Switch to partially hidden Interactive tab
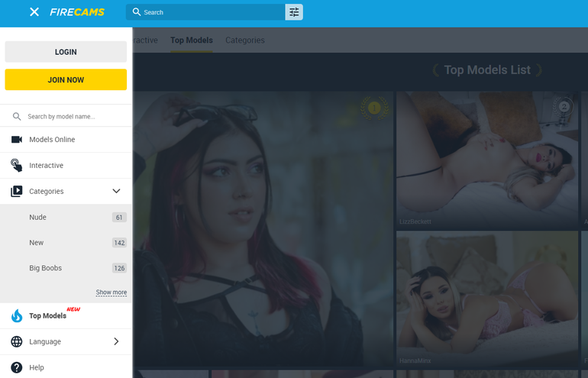588x378 pixels. pos(145,40)
